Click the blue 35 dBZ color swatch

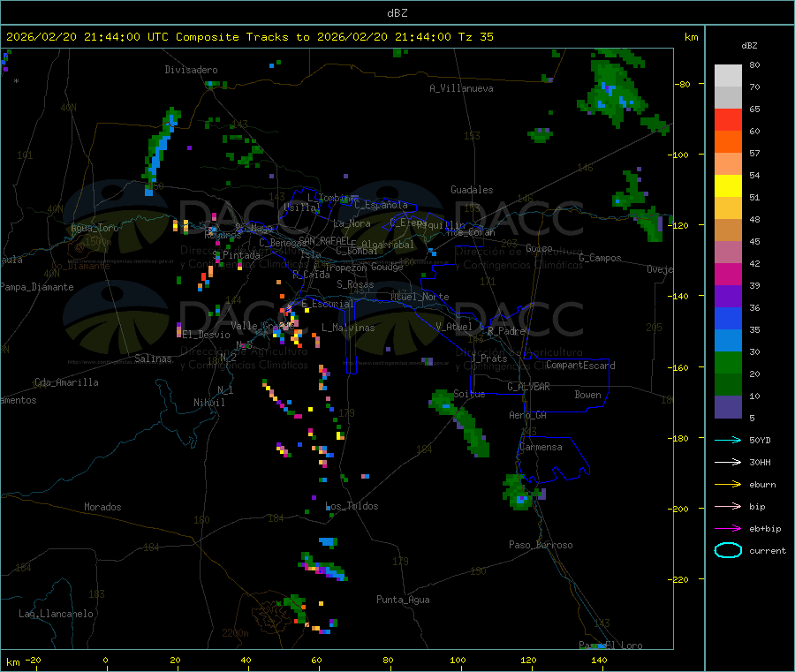pos(728,318)
